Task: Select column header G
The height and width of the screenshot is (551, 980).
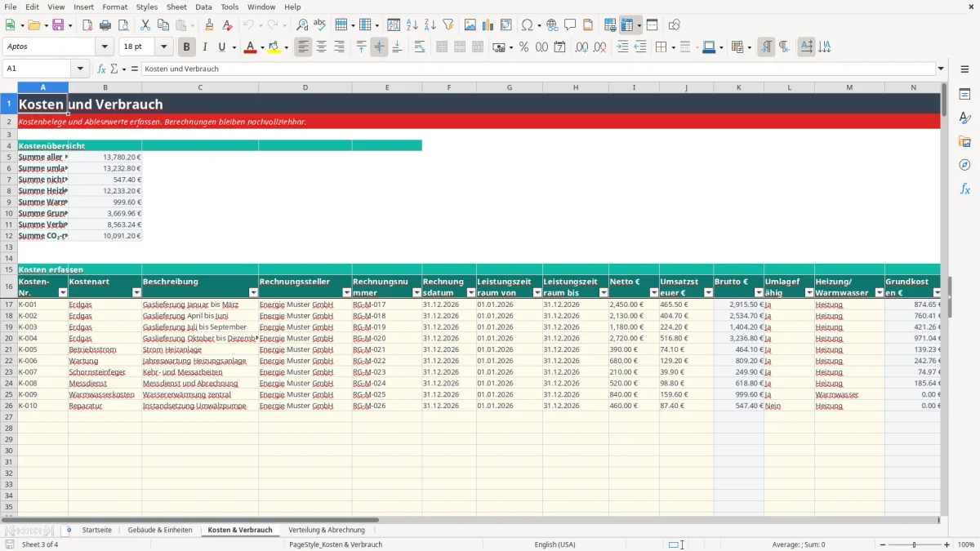Action: (510, 87)
